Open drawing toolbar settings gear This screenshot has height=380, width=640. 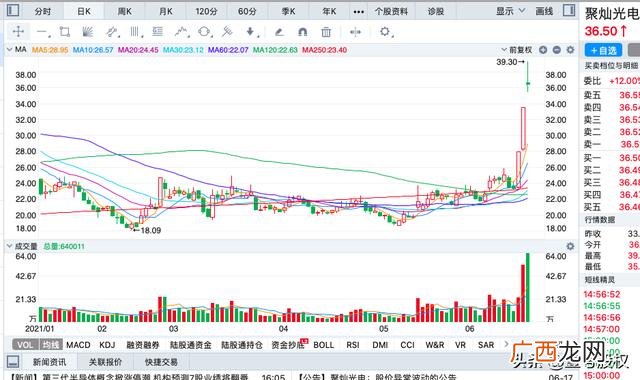pyautogui.click(x=385, y=31)
